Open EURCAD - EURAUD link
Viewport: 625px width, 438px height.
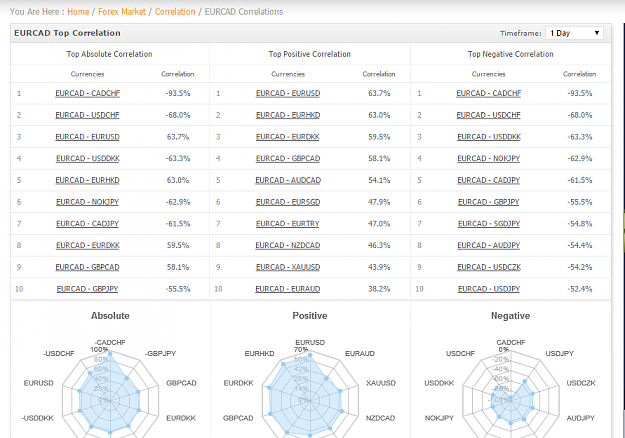click(x=288, y=289)
